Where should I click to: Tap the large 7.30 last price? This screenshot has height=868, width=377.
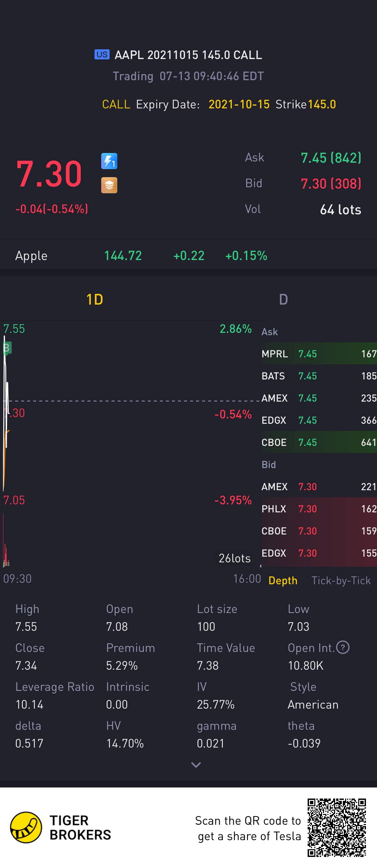(x=49, y=174)
